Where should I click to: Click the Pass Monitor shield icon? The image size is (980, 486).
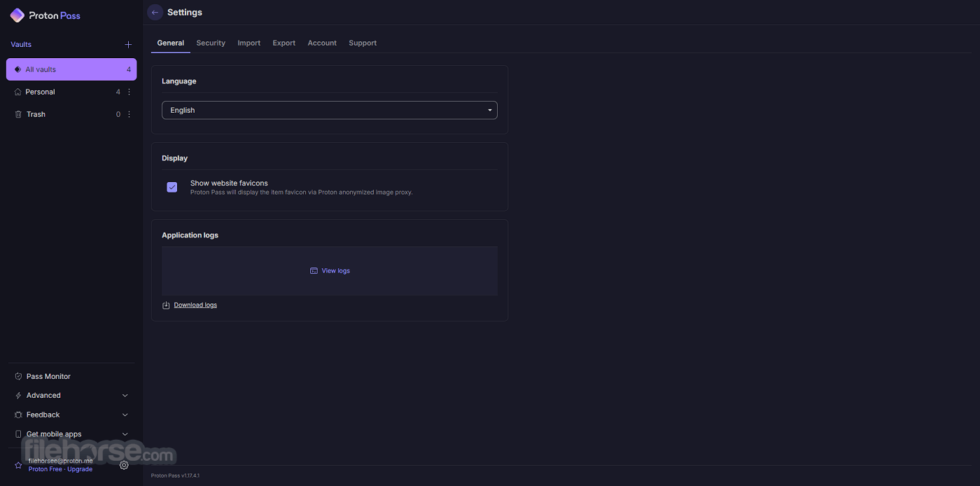pyautogui.click(x=18, y=376)
